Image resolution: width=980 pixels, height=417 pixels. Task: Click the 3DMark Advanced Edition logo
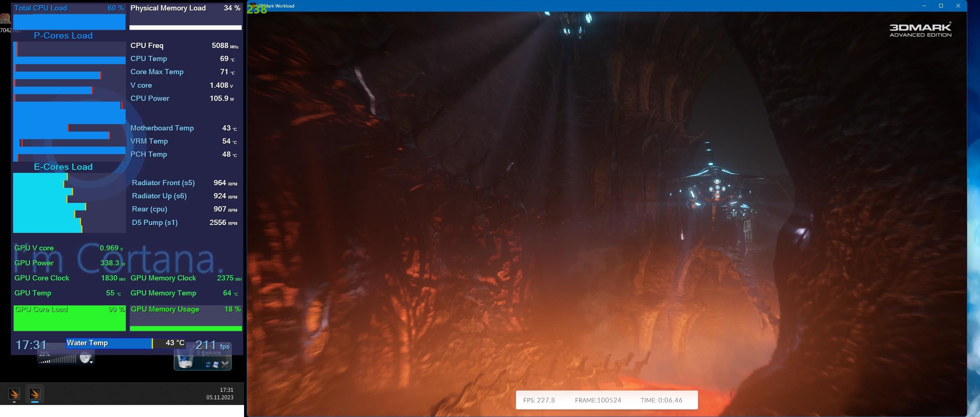pos(920,30)
